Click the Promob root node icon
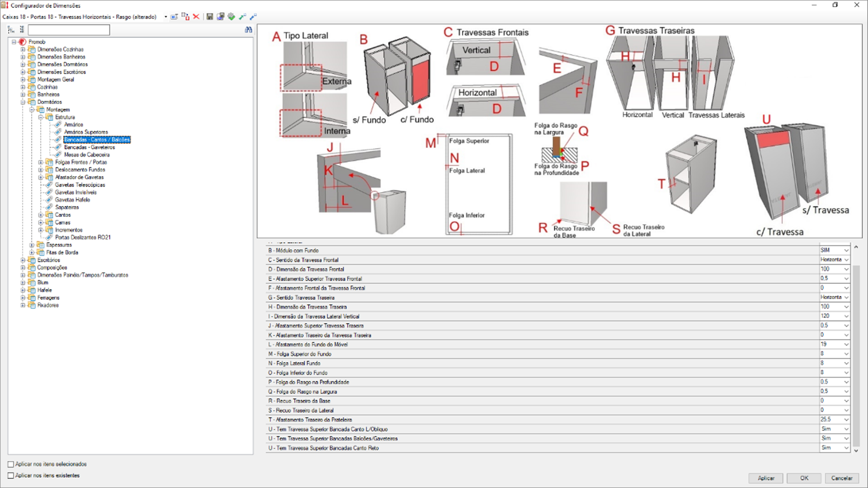 coord(23,42)
